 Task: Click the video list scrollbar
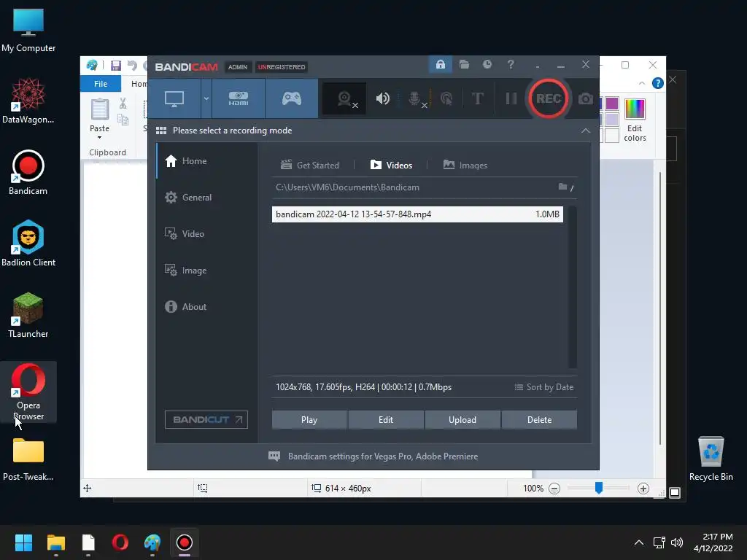(x=573, y=287)
